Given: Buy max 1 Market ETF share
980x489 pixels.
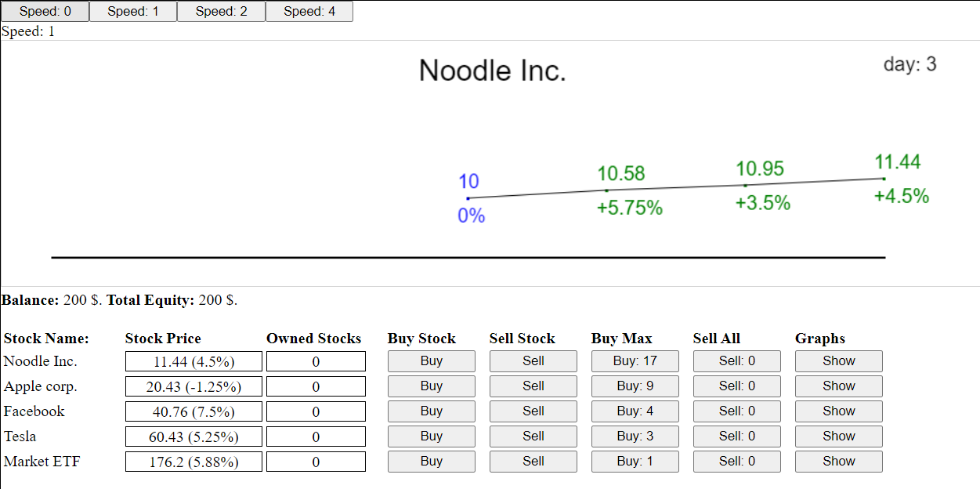Looking at the screenshot, I should click(635, 462).
